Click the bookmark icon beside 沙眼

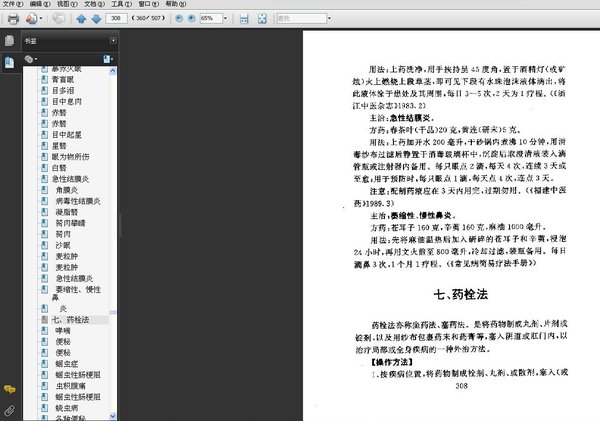(44, 245)
